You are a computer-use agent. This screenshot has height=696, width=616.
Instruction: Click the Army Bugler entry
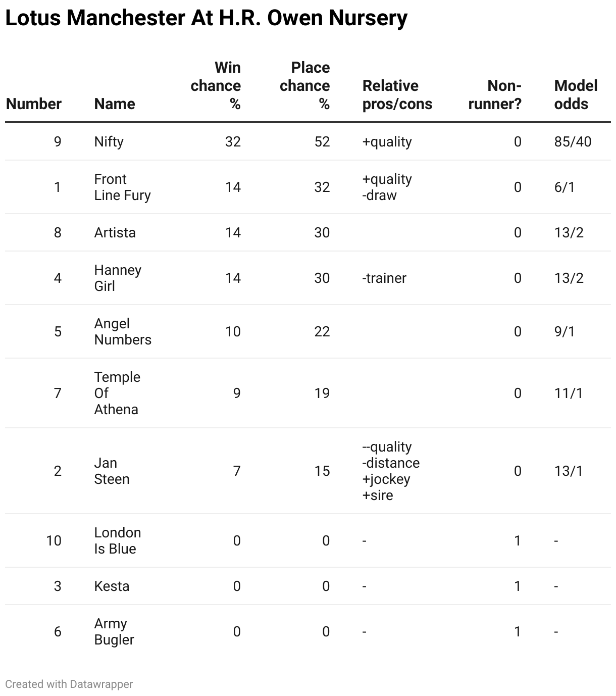[114, 631]
